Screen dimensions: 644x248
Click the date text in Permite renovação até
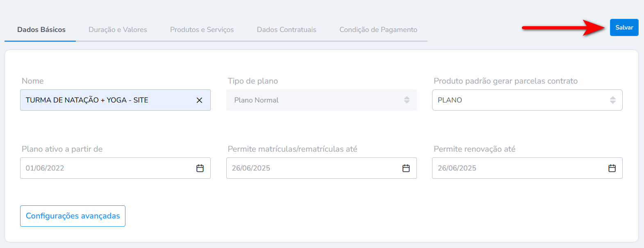pyautogui.click(x=457, y=168)
